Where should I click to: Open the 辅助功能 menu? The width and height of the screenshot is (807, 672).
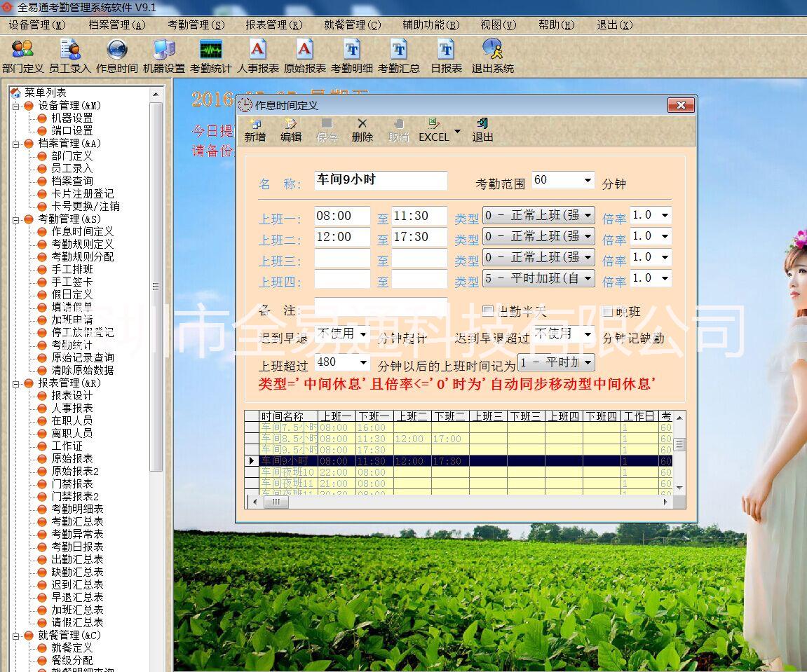pyautogui.click(x=430, y=25)
